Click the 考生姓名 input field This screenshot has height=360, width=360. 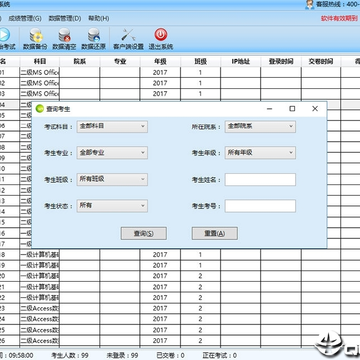(260, 180)
